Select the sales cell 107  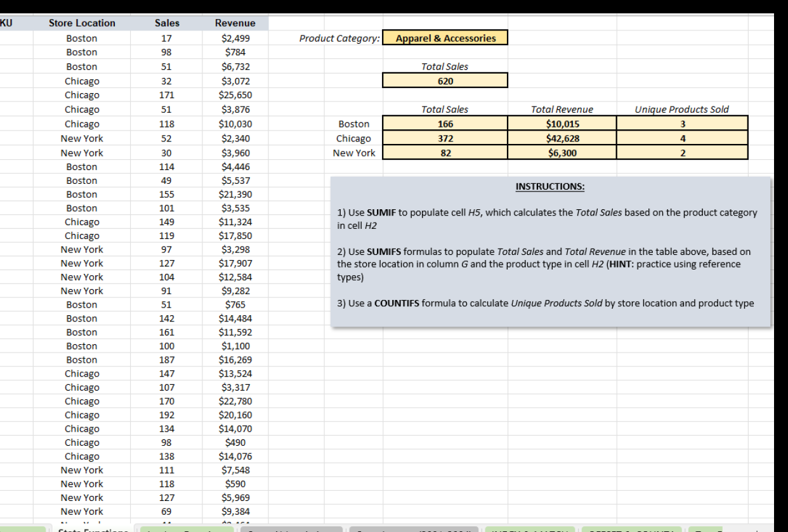click(x=167, y=387)
